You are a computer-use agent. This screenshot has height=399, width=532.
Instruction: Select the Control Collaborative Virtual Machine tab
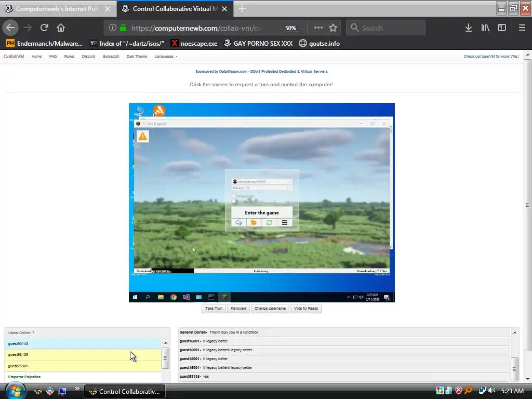coord(175,8)
